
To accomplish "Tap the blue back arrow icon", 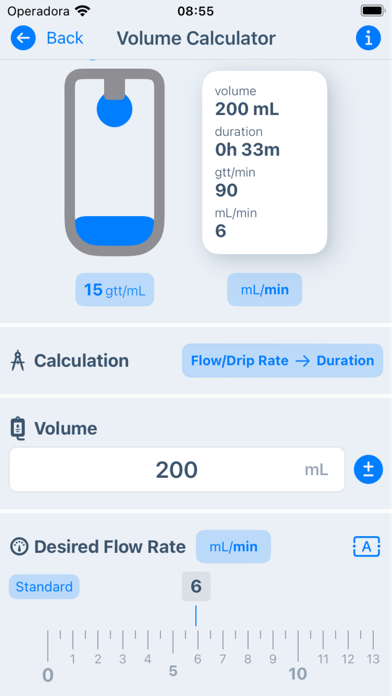I will (x=23, y=38).
